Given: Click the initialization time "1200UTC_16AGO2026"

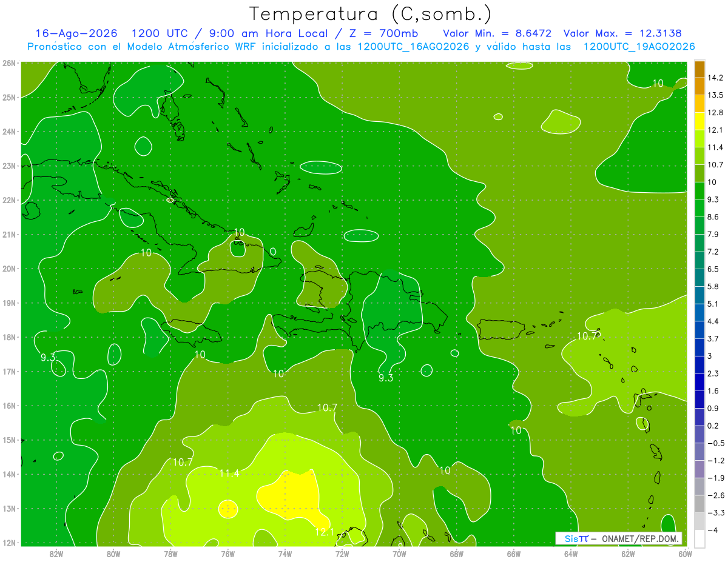Looking at the screenshot, I should [x=413, y=47].
